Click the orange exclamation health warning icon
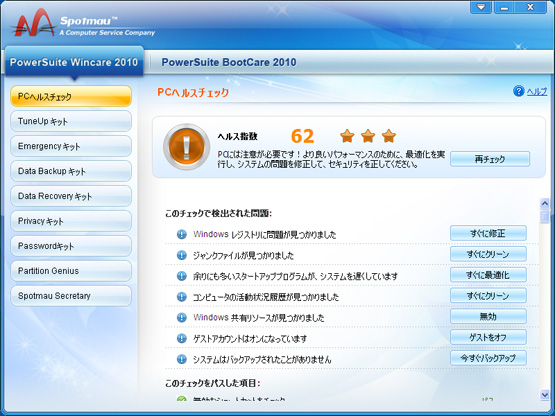Image resolution: width=555 pixels, height=416 pixels. (186, 147)
